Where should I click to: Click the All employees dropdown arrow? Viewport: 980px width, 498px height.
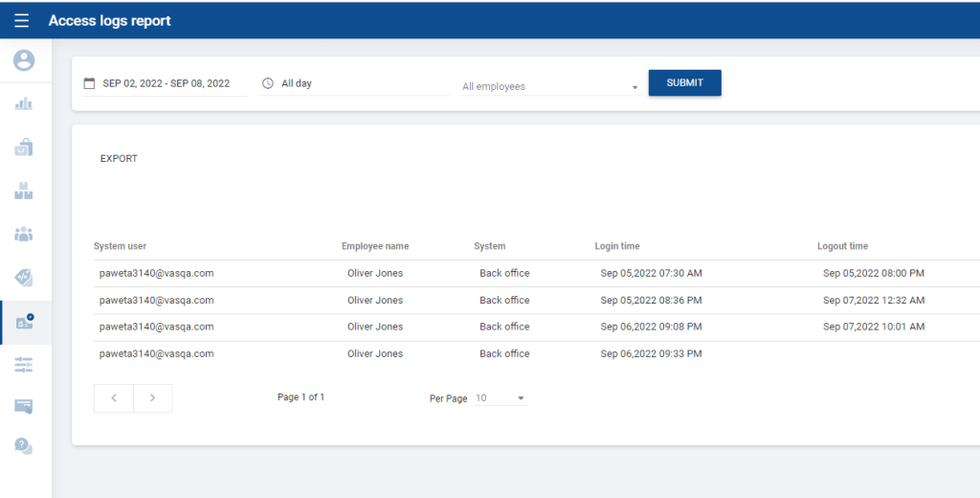click(635, 87)
